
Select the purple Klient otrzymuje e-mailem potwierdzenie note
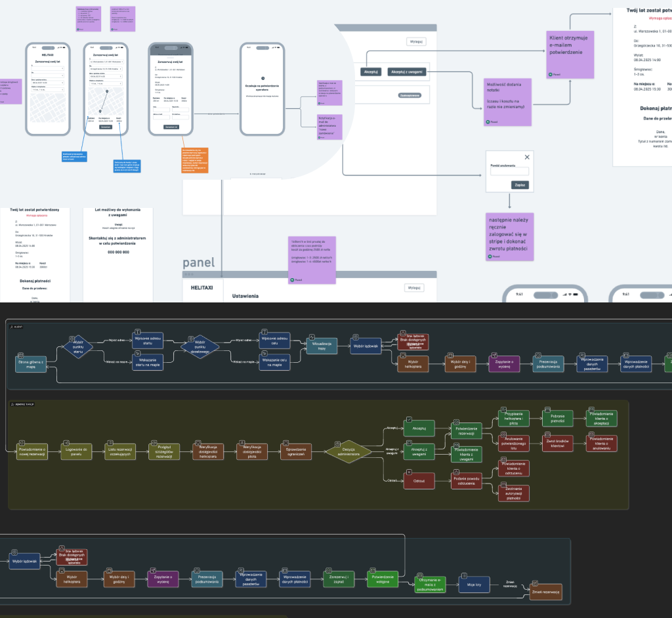coord(570,54)
